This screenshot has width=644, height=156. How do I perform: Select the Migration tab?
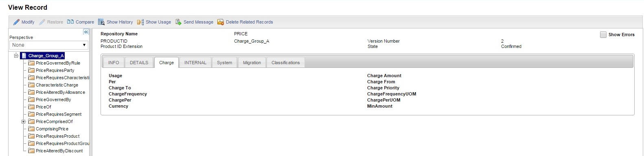click(252, 63)
